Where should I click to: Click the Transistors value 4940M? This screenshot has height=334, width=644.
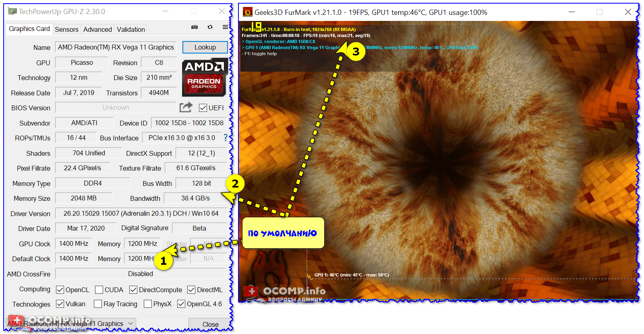pyautogui.click(x=159, y=93)
